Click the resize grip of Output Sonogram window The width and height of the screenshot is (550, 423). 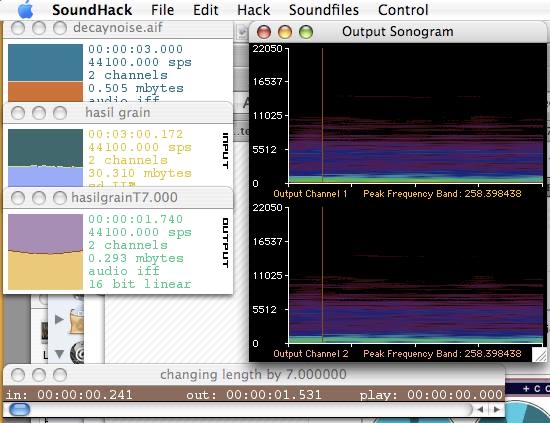pyautogui.click(x=539, y=354)
